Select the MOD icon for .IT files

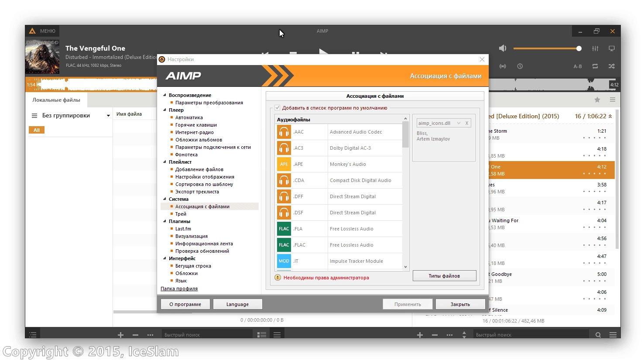coord(284,261)
